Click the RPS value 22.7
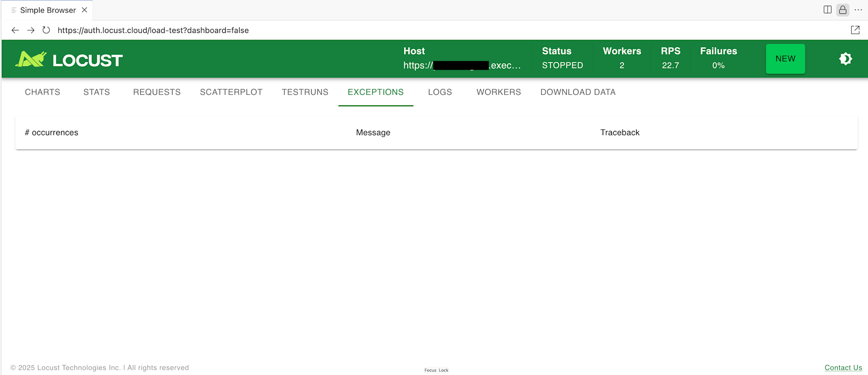Viewport: 868px width, 375px height. coord(671,65)
